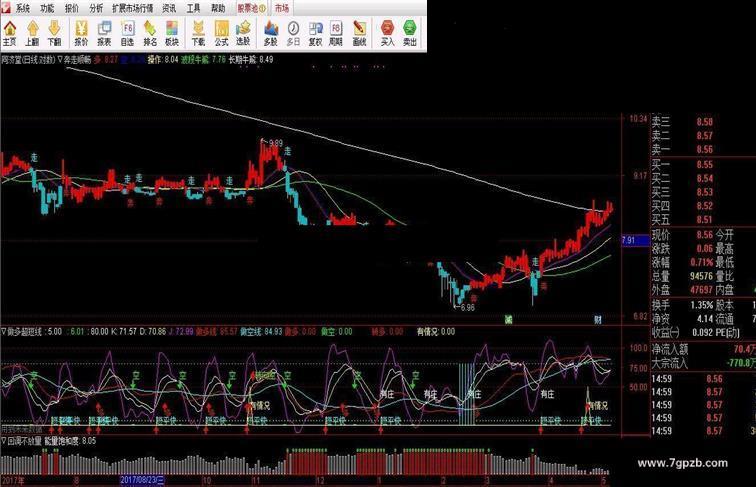
Task: Click the 下载 download icon
Action: [198, 33]
